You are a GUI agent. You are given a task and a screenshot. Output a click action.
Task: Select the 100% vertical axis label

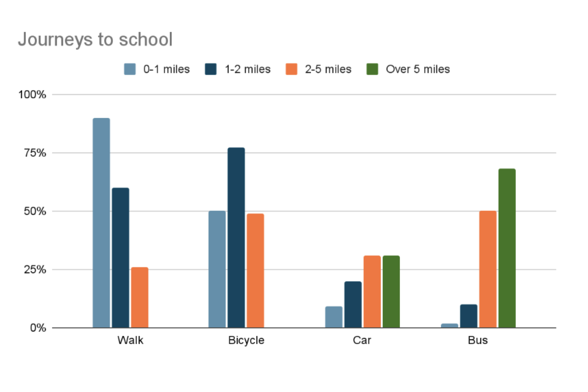click(x=33, y=95)
